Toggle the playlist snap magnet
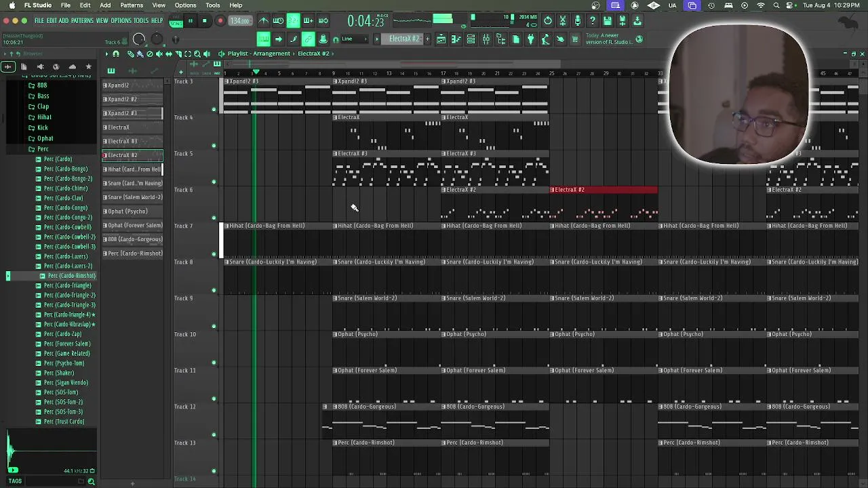 116,54
